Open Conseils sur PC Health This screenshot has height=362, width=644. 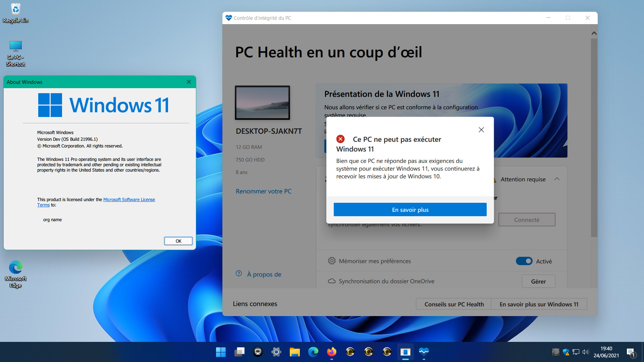454,304
